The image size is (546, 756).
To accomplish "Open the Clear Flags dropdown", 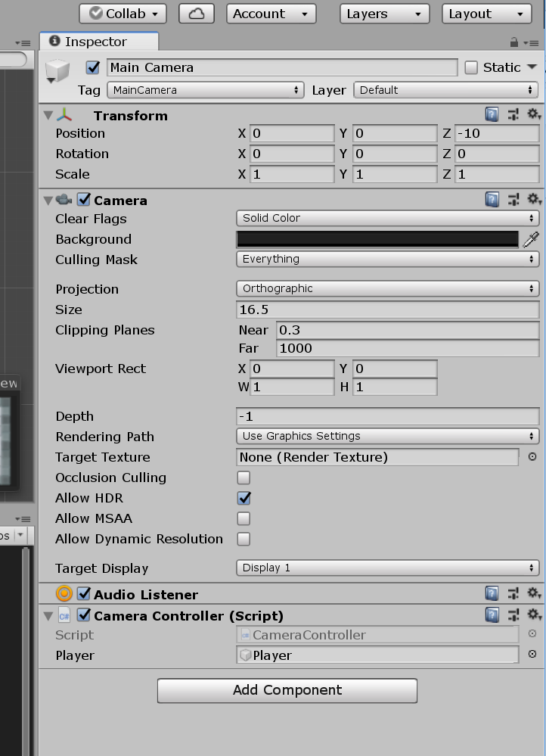I will 387,218.
